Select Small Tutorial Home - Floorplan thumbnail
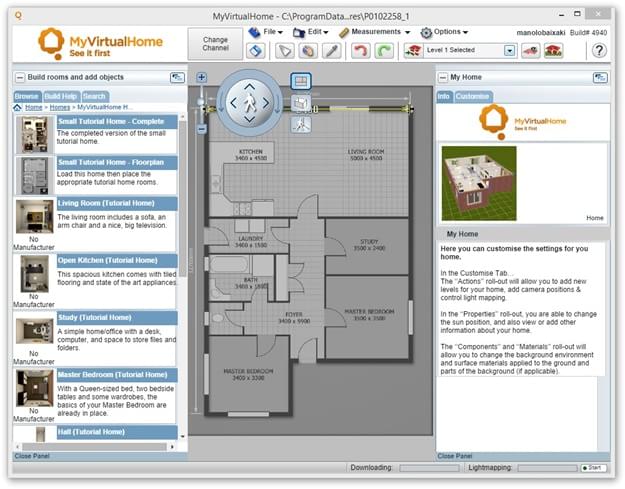The image size is (625, 489). pos(35,176)
